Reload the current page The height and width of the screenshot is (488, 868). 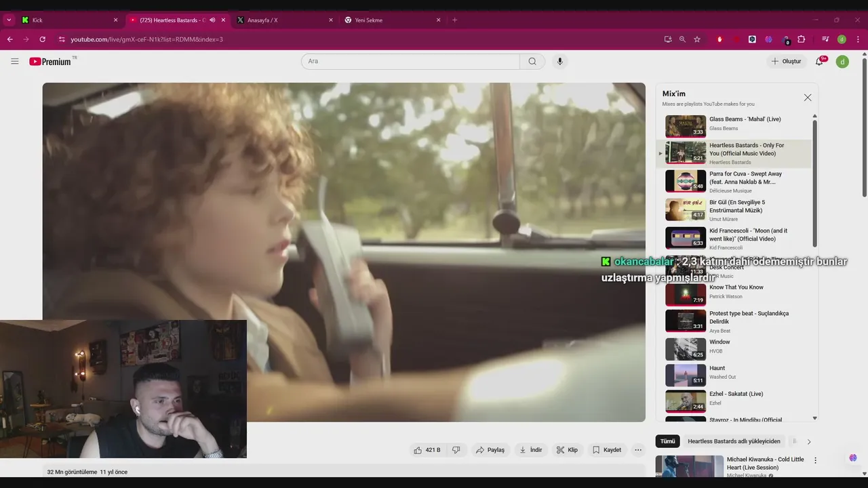pyautogui.click(x=42, y=39)
